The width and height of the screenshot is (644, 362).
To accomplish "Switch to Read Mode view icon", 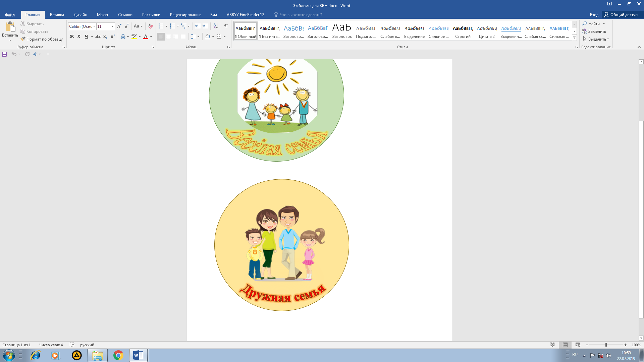I will (552, 345).
